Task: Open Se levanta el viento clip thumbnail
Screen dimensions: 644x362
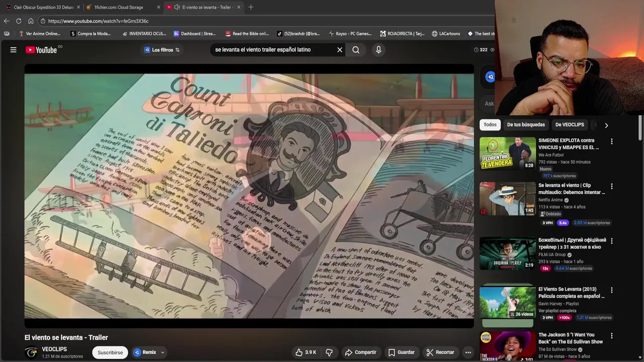Action: pyautogui.click(x=507, y=199)
